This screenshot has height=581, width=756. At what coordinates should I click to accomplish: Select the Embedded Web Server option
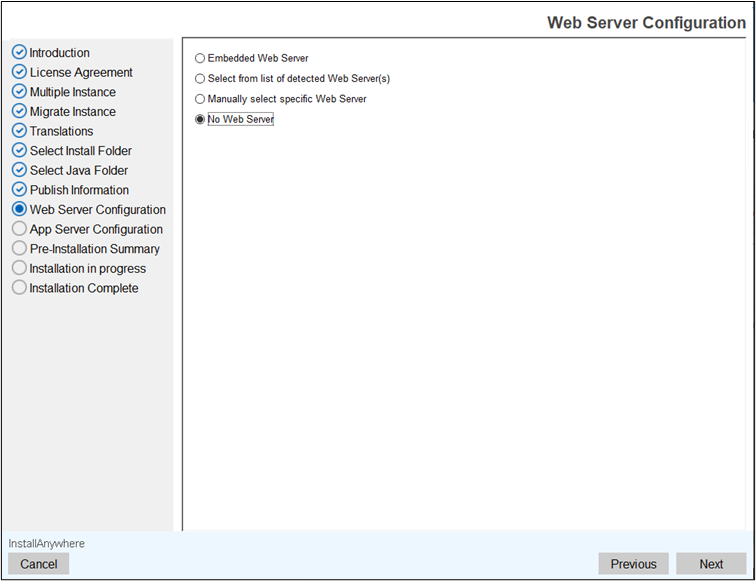[200, 59]
